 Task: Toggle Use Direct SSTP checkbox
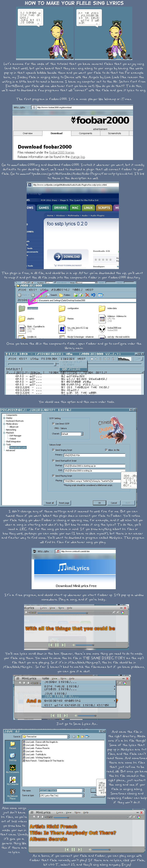point(53,423)
